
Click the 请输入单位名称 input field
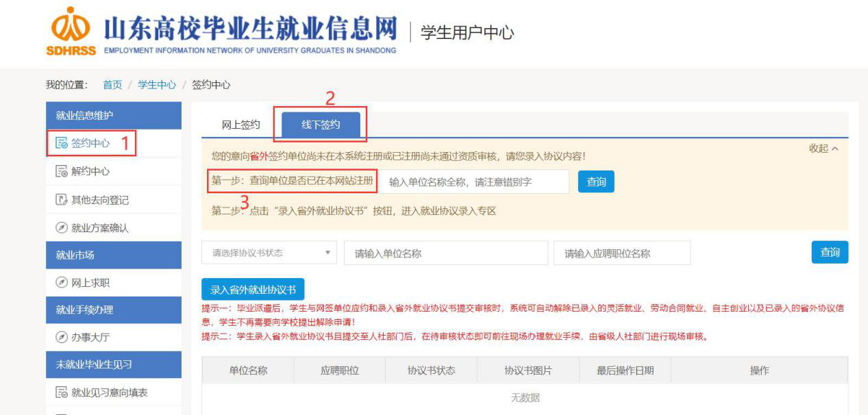click(445, 253)
